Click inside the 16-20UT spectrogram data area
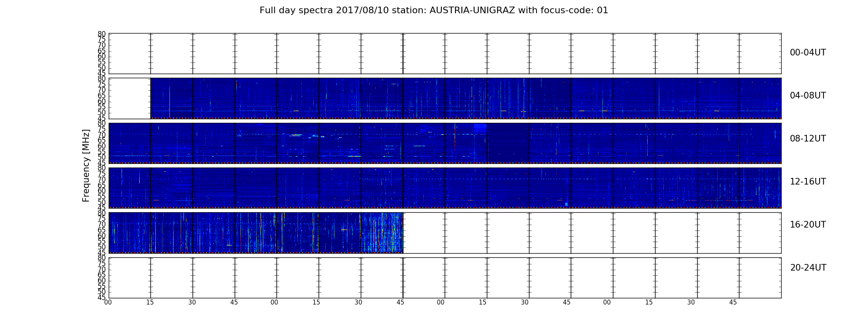Screen dimensions: 868x331 [x=256, y=233]
